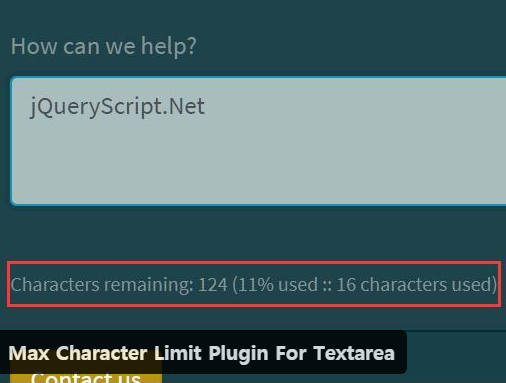506x383 pixels.
Task: Click the word 'help?' in the label
Action: [x=169, y=46]
